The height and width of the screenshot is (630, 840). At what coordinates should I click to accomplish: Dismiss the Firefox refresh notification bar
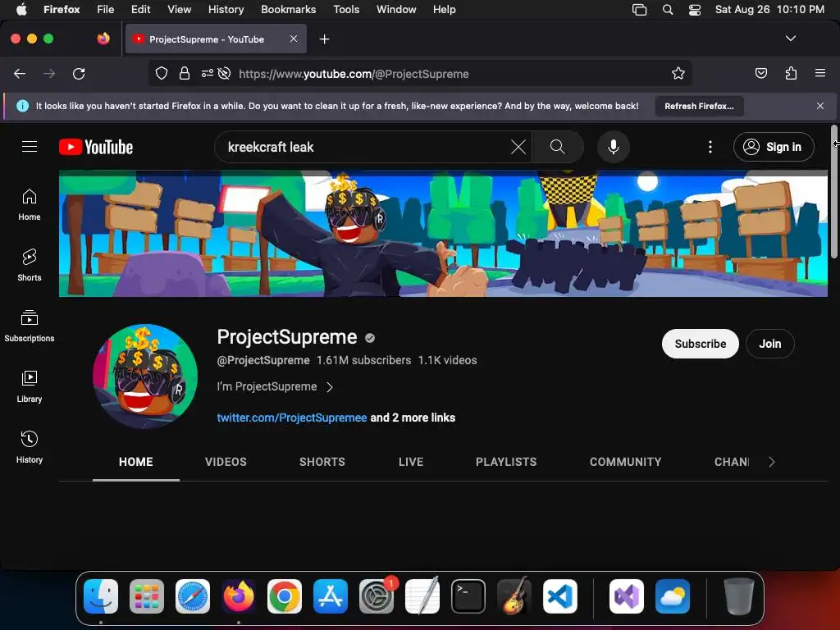tap(820, 106)
